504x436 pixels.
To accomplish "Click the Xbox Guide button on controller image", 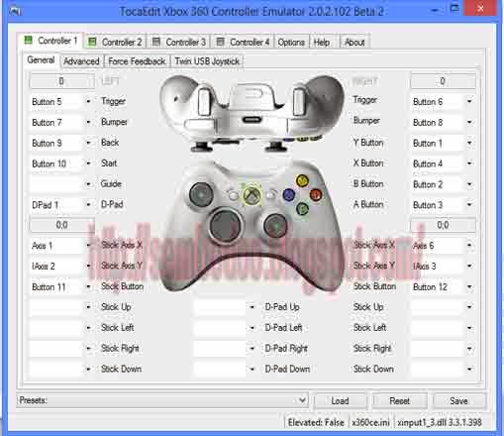I will click(x=252, y=195).
